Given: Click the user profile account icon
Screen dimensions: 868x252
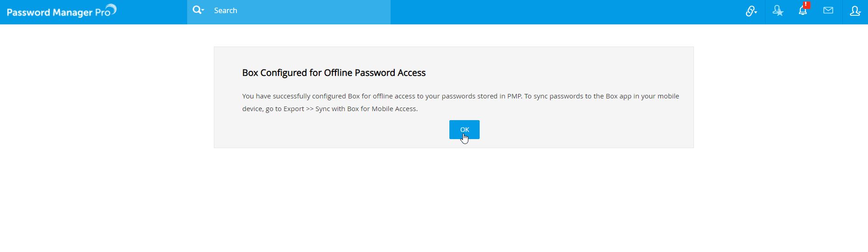Looking at the screenshot, I should coord(854,11).
